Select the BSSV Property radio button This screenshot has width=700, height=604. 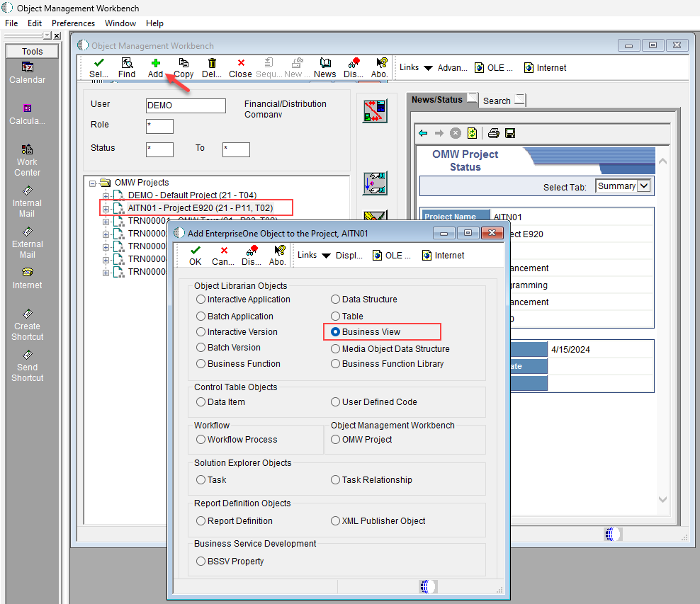coord(201,562)
